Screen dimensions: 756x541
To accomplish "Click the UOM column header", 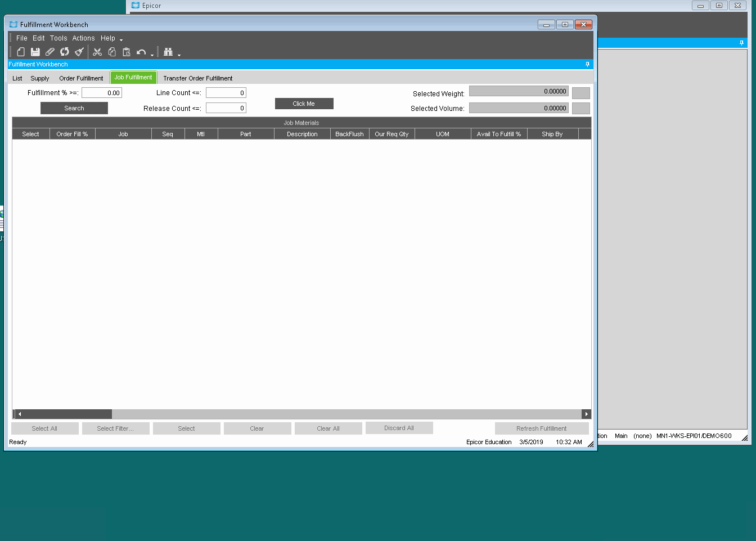I will click(443, 134).
